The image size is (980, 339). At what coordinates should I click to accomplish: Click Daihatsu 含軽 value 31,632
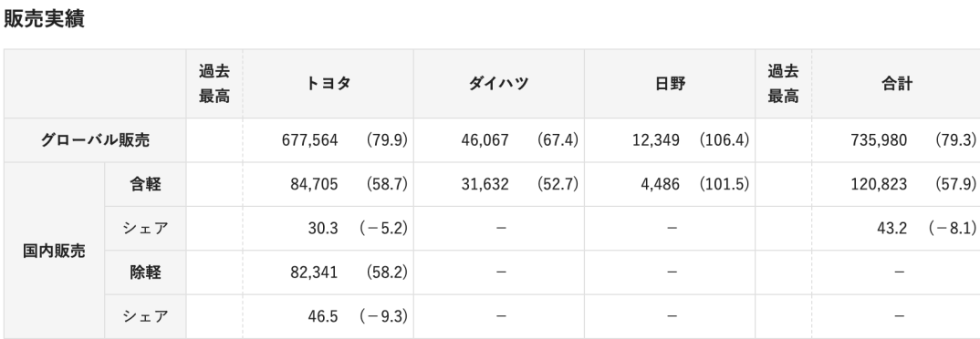tap(485, 184)
